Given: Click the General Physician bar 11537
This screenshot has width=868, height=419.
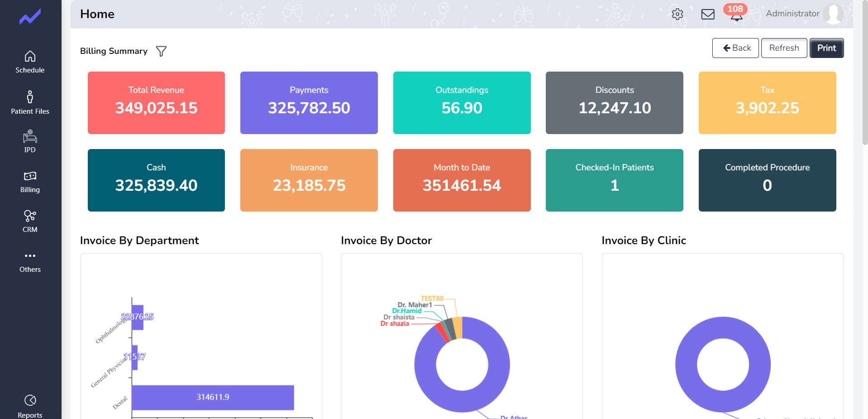Looking at the screenshot, I should [x=135, y=357].
